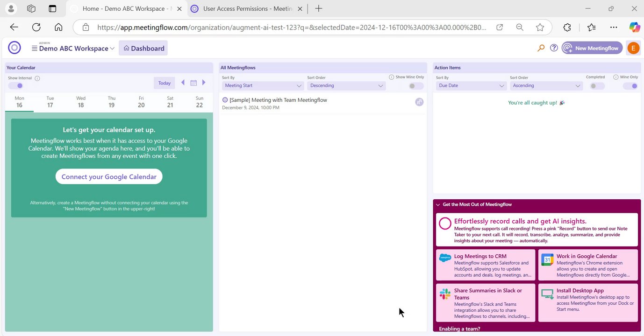Image resolution: width=644 pixels, height=336 pixels.
Task: Open the browser extensions puzzle icon
Action: (x=567, y=27)
